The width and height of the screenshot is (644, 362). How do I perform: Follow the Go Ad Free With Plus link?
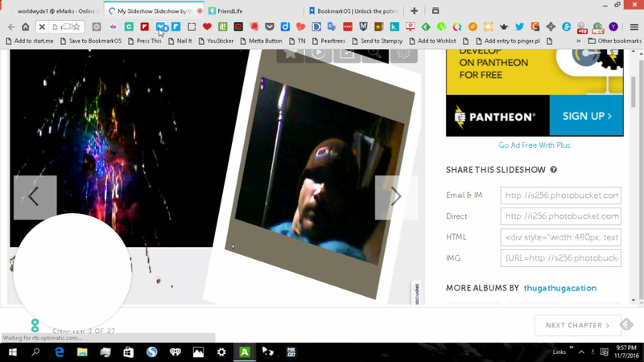coord(534,146)
